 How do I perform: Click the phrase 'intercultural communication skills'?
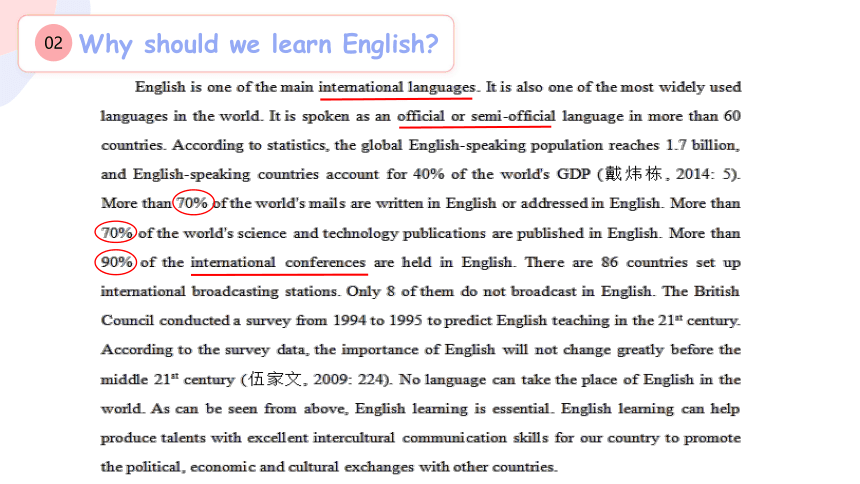(x=431, y=438)
